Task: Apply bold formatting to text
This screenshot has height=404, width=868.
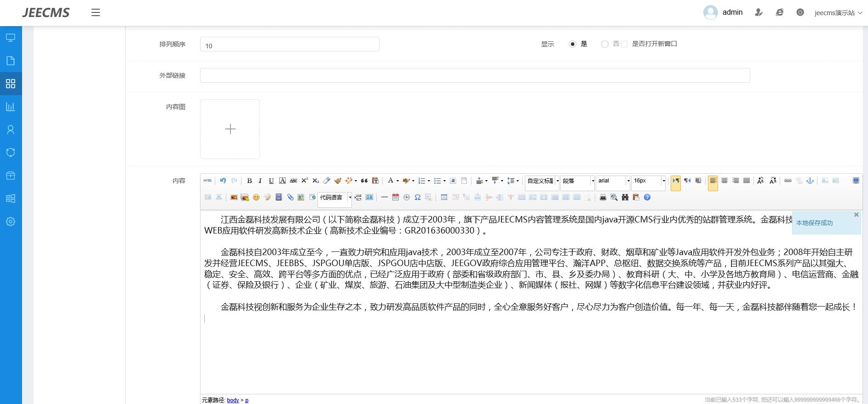Action: [249, 181]
